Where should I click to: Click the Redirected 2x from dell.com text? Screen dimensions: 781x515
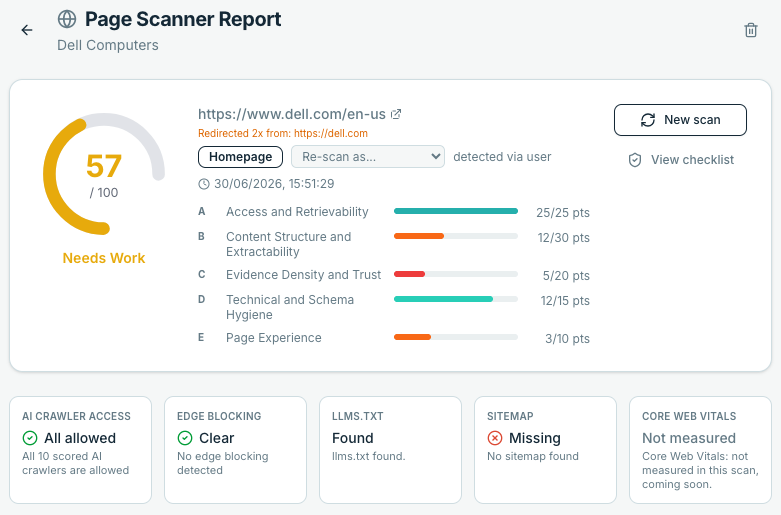point(283,133)
